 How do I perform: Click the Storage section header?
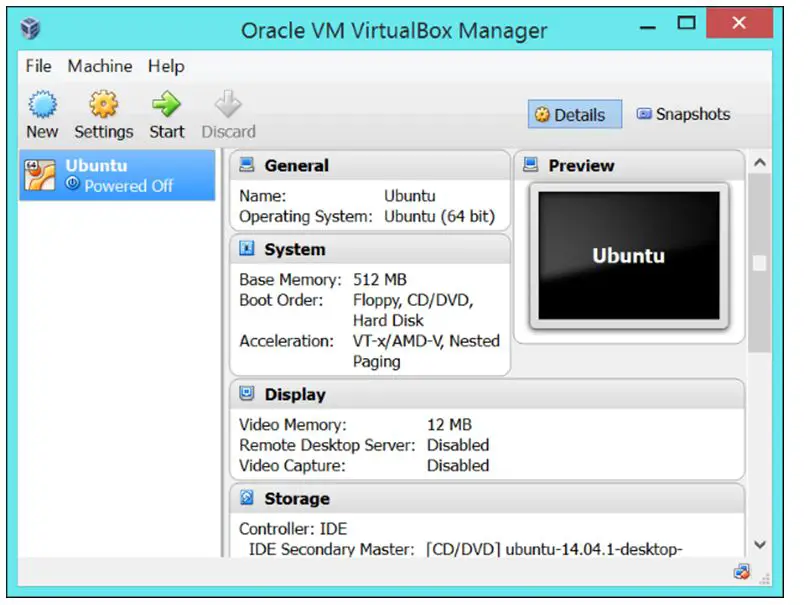[487, 499]
